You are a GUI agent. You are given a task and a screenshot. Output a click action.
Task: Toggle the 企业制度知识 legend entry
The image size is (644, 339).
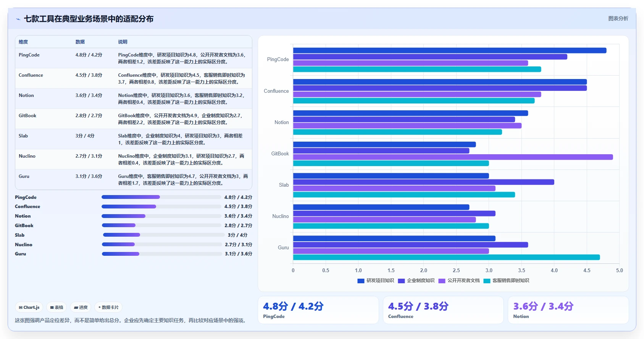point(416,281)
